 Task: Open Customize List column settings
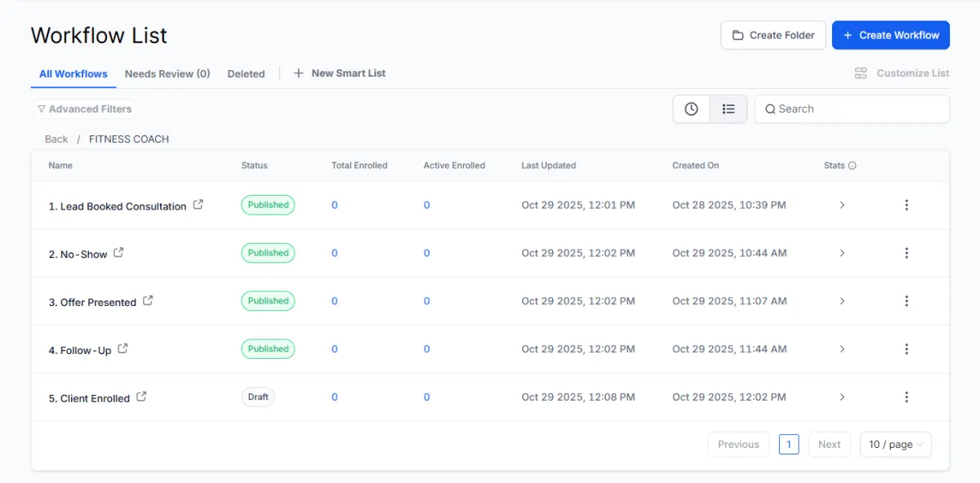pos(902,73)
